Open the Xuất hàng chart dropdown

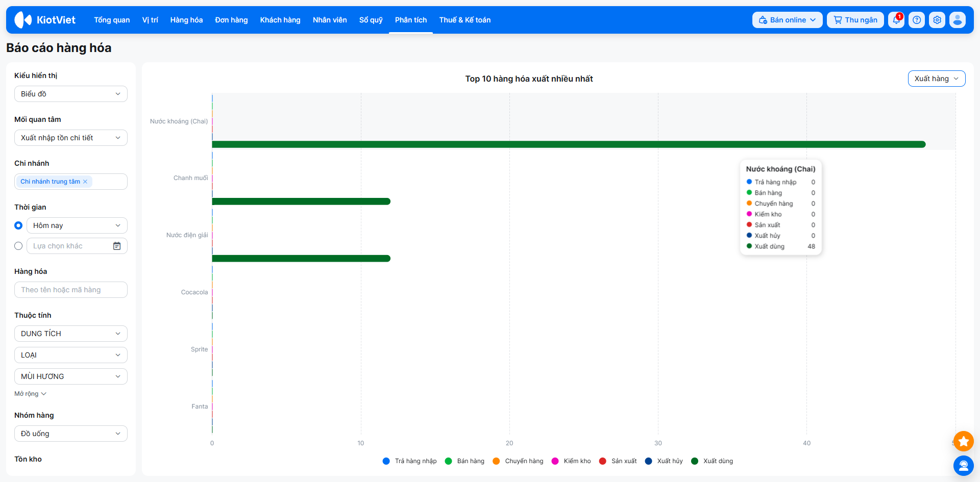(937, 79)
